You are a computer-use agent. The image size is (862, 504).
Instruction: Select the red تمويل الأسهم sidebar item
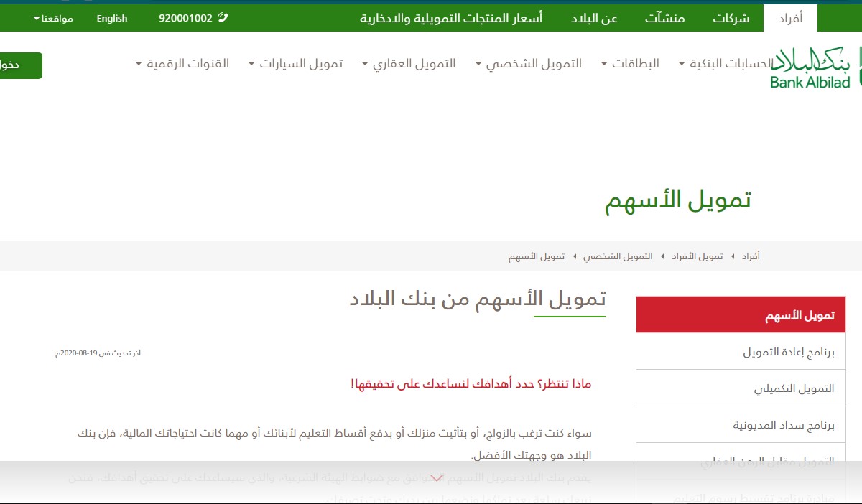pos(741,314)
